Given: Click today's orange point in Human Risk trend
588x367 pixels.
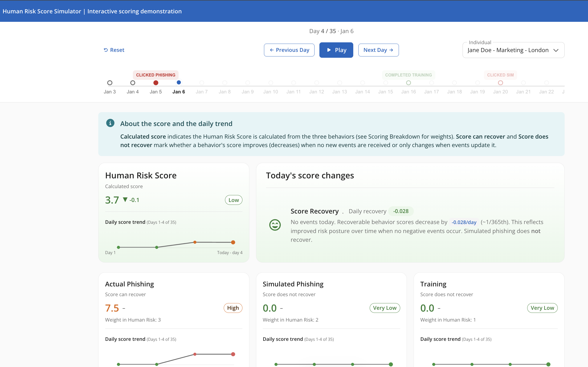Looking at the screenshot, I should click(233, 242).
